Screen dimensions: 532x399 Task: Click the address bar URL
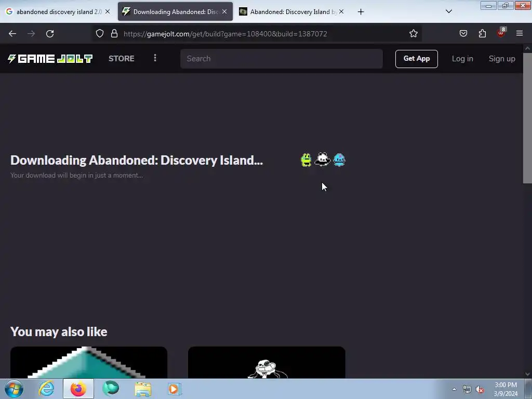(225, 34)
